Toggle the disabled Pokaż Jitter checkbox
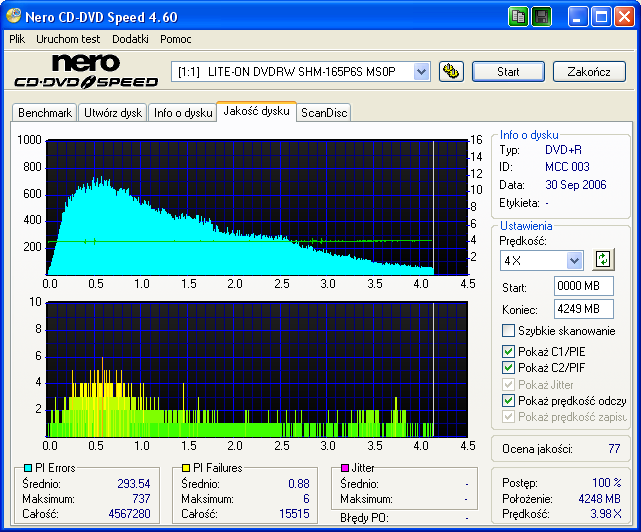 (508, 384)
